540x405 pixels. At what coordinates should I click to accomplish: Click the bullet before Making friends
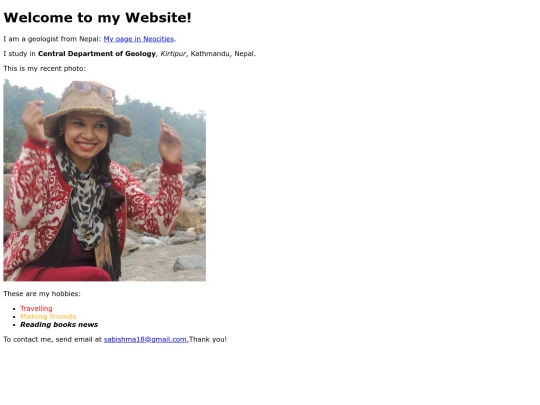point(14,317)
